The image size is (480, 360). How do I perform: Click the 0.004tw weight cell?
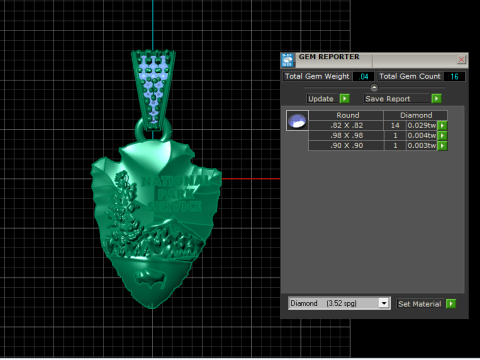click(x=422, y=136)
